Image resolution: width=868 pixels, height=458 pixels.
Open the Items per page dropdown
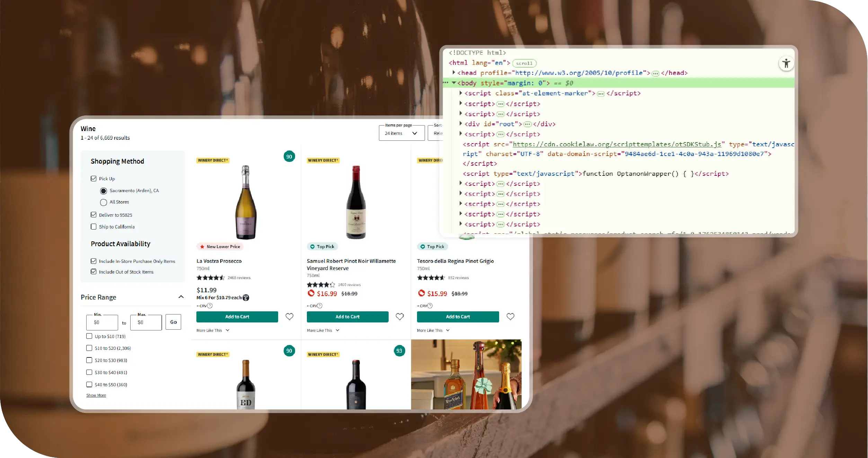click(401, 133)
